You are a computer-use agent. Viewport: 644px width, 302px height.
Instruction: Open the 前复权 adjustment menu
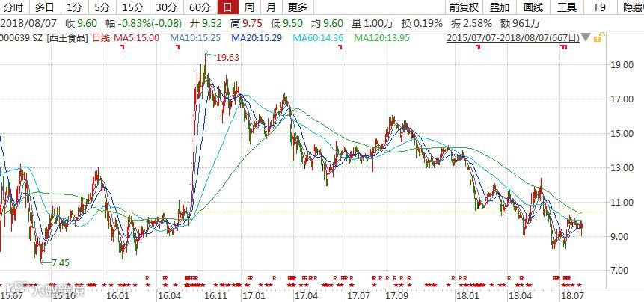[x=464, y=7]
